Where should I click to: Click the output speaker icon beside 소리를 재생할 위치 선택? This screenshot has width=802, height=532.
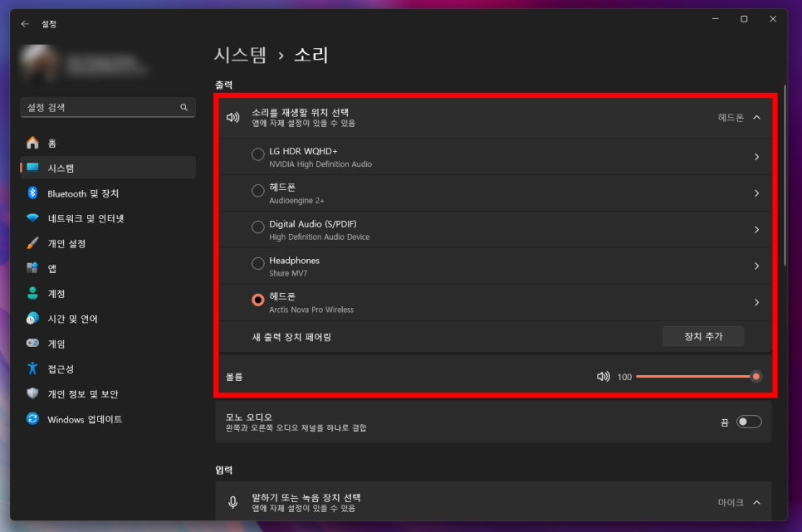point(233,118)
